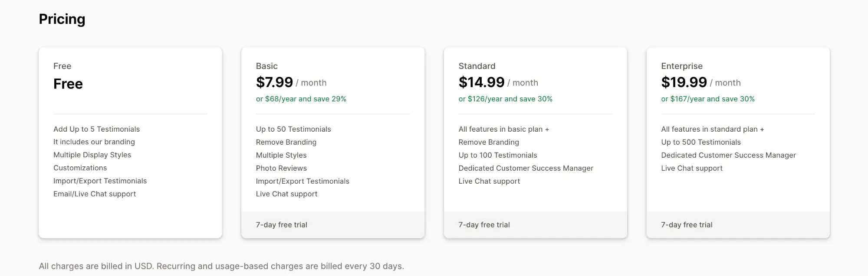Click the Basic plan 7-day free trial
This screenshot has width=868, height=276.
click(281, 225)
